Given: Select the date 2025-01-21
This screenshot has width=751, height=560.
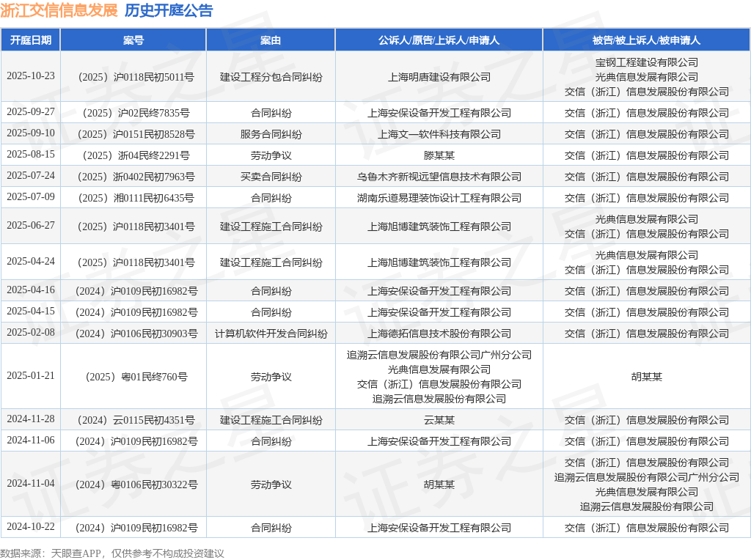Looking at the screenshot, I should 31,375.
